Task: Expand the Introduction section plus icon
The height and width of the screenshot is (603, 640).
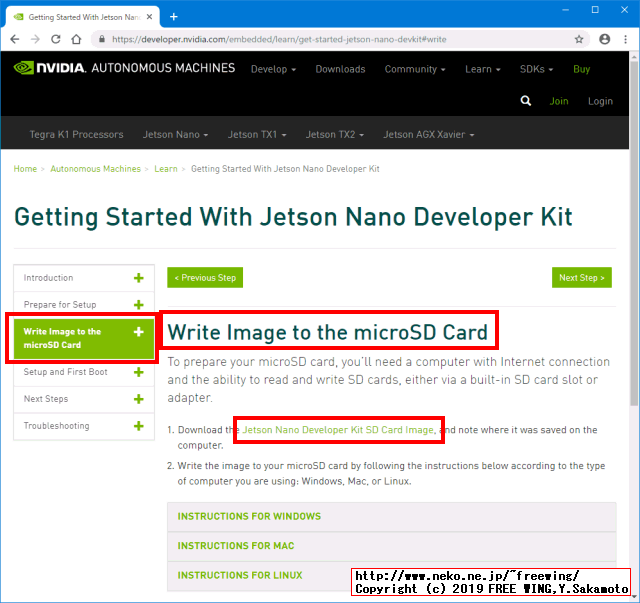Action: (x=139, y=278)
